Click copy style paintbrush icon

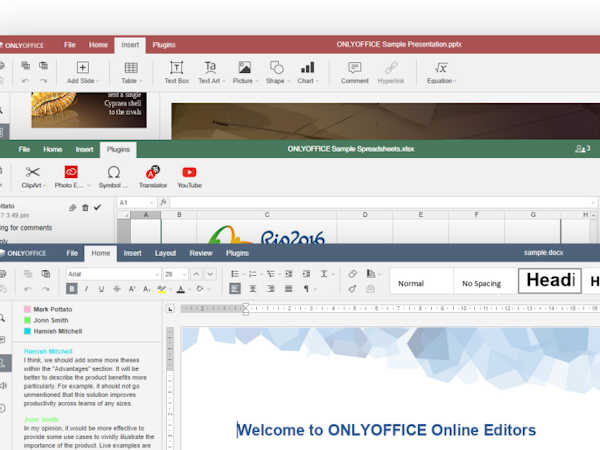click(x=352, y=289)
